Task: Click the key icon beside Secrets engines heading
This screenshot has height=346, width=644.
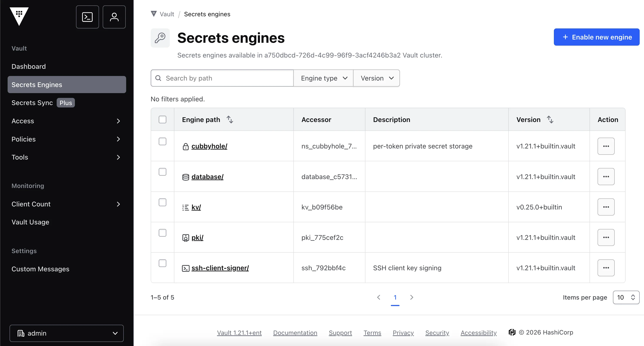Action: tap(160, 38)
